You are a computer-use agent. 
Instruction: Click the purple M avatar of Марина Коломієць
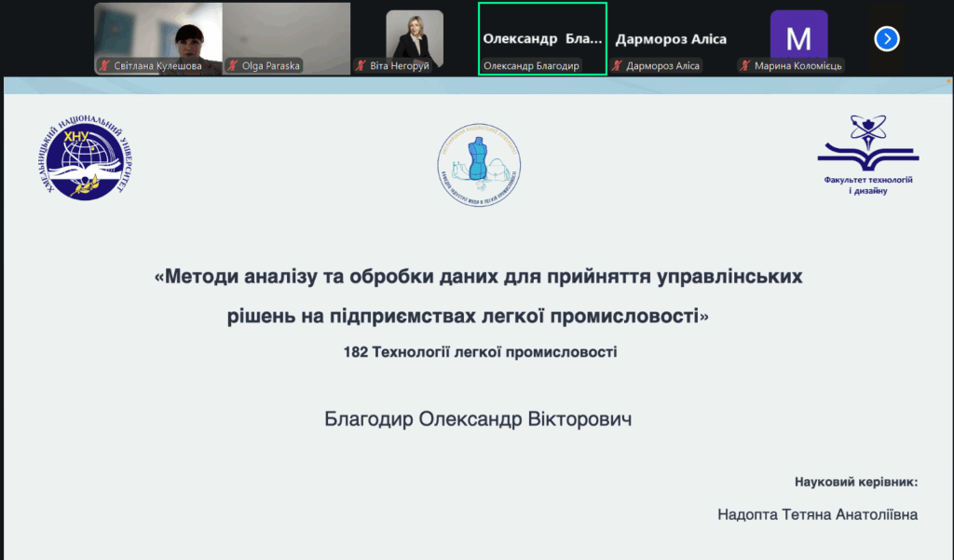[798, 37]
